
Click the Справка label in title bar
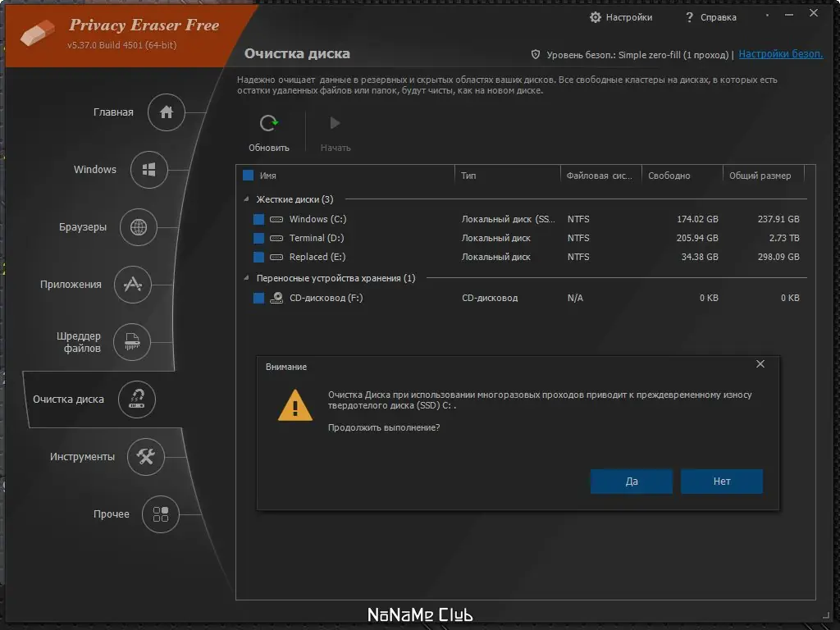pos(719,17)
